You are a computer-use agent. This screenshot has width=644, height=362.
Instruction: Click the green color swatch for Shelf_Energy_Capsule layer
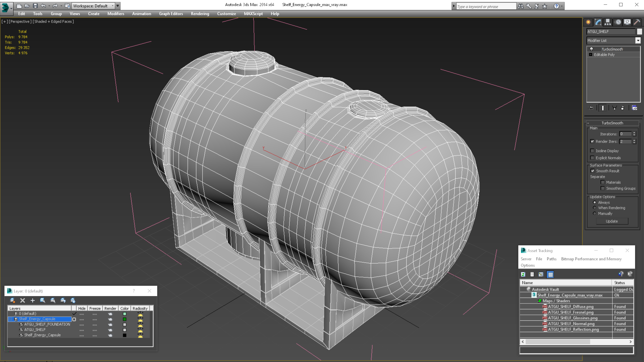pos(125,319)
